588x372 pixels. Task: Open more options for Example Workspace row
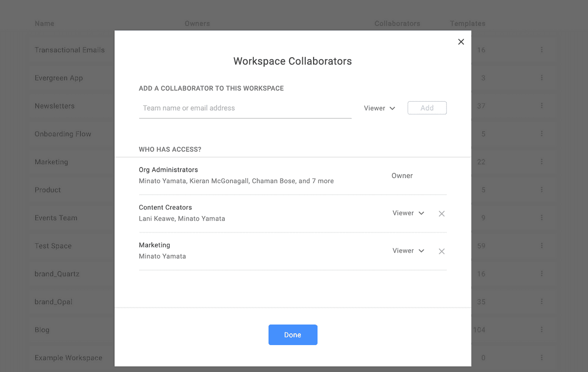click(x=541, y=357)
